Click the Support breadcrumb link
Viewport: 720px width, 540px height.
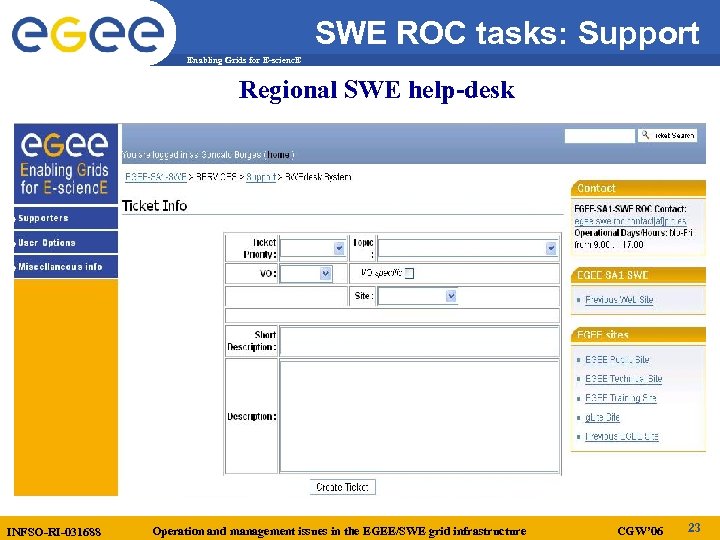pos(261,177)
